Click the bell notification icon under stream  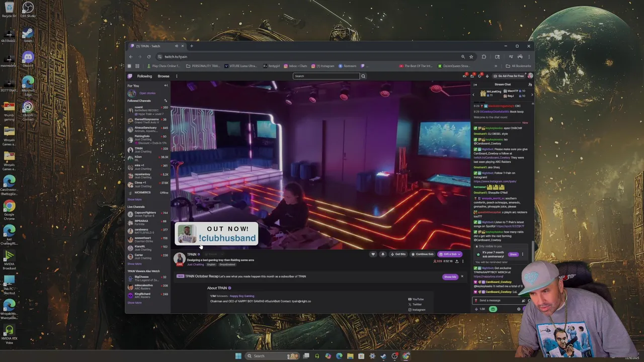click(x=383, y=254)
